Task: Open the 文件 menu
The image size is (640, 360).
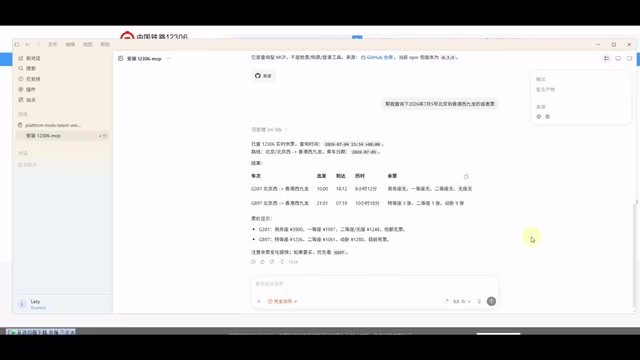Action: point(53,44)
